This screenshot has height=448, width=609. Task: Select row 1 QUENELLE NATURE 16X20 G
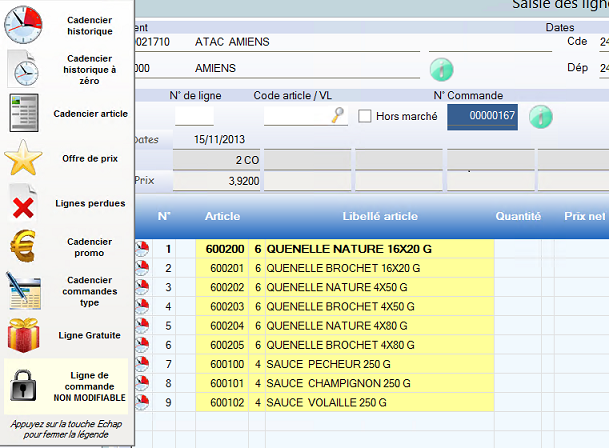click(x=349, y=249)
